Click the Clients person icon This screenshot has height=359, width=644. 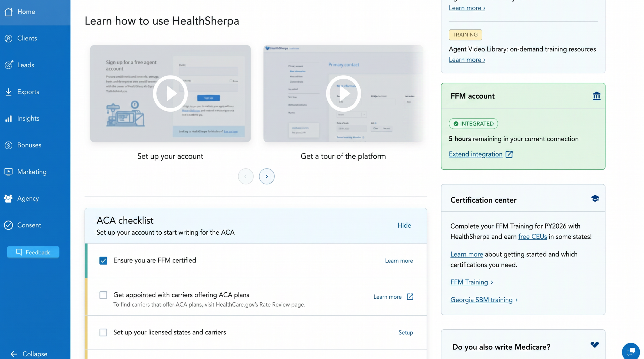pos(8,38)
